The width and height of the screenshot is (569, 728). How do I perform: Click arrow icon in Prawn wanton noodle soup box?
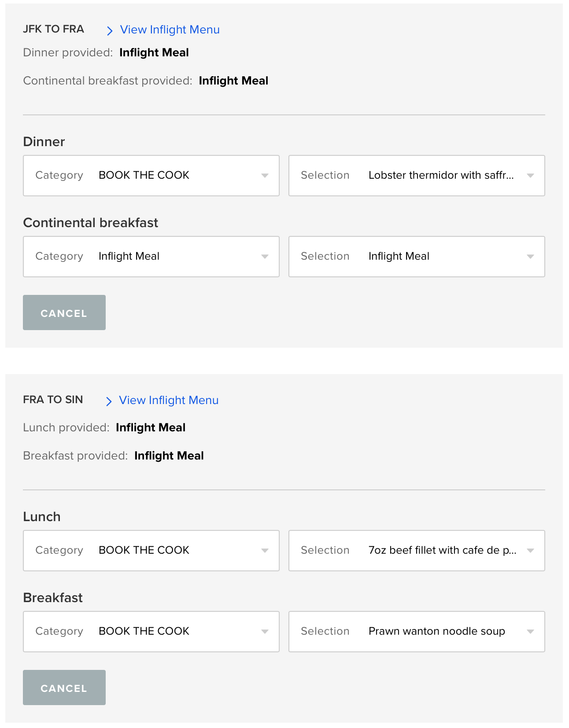[530, 632]
